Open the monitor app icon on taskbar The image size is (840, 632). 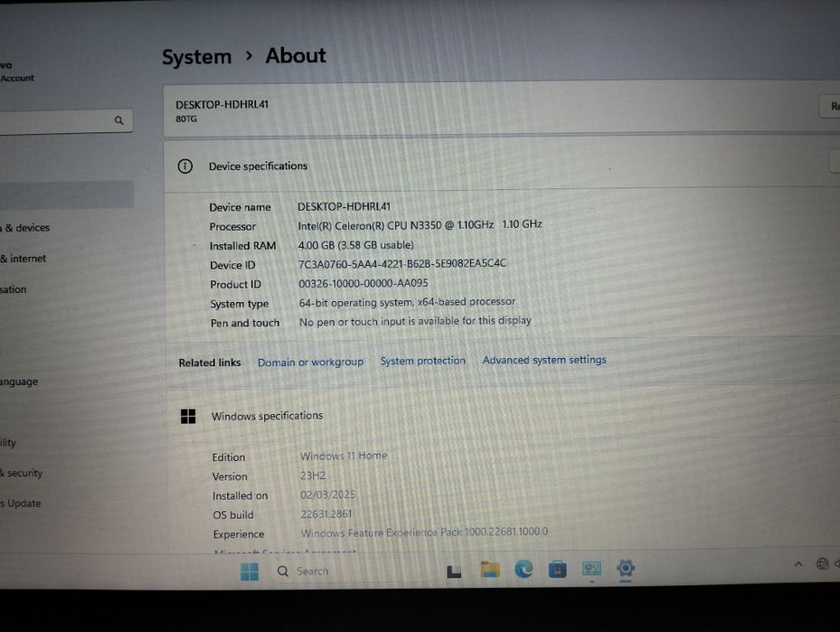tap(591, 569)
